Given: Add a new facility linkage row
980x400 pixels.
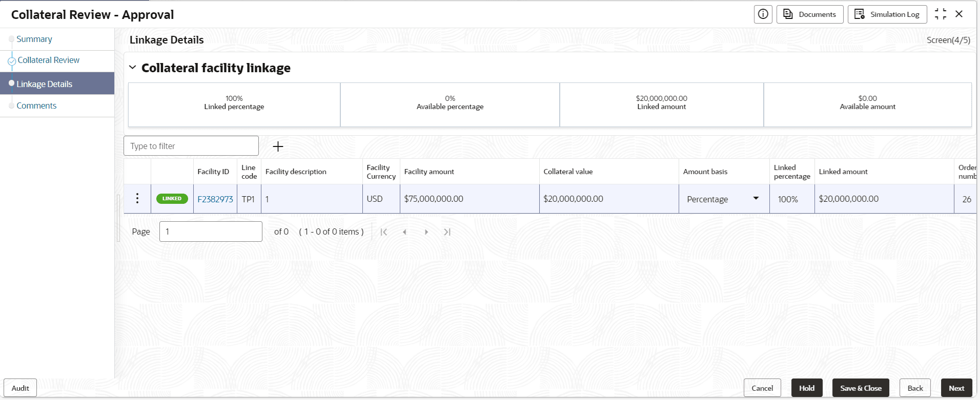Looking at the screenshot, I should tap(278, 146).
